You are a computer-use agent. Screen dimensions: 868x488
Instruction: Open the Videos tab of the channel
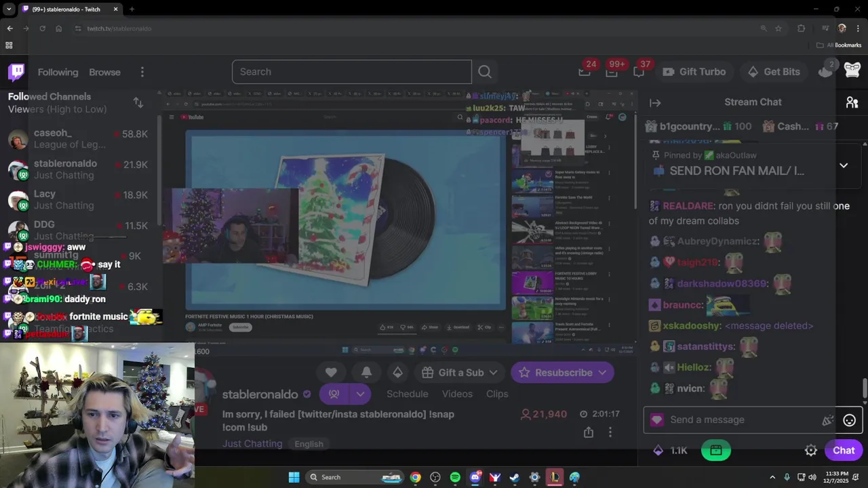[457, 394]
